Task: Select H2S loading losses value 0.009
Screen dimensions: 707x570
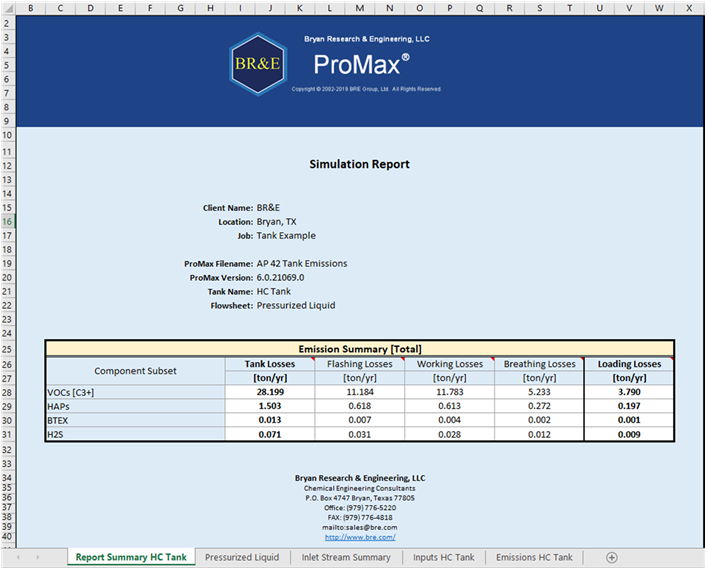Action: click(629, 435)
